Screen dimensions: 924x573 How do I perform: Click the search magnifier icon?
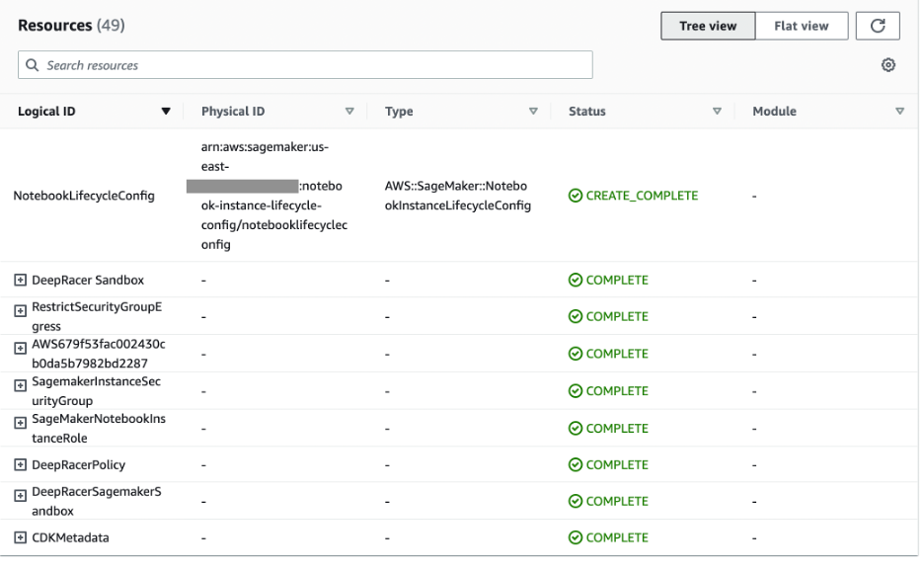tap(33, 65)
